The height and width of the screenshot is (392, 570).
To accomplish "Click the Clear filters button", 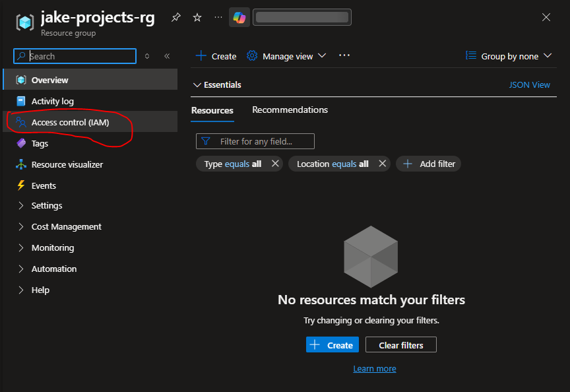I will (401, 344).
